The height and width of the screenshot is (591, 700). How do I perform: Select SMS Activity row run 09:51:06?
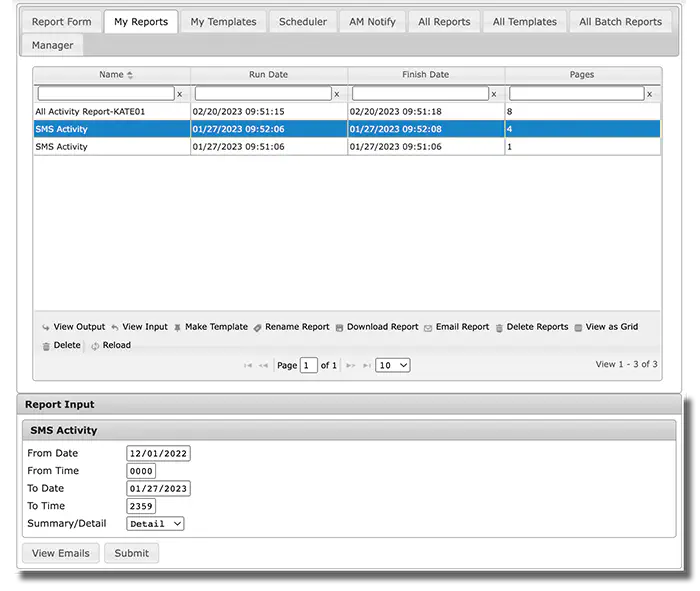click(347, 146)
